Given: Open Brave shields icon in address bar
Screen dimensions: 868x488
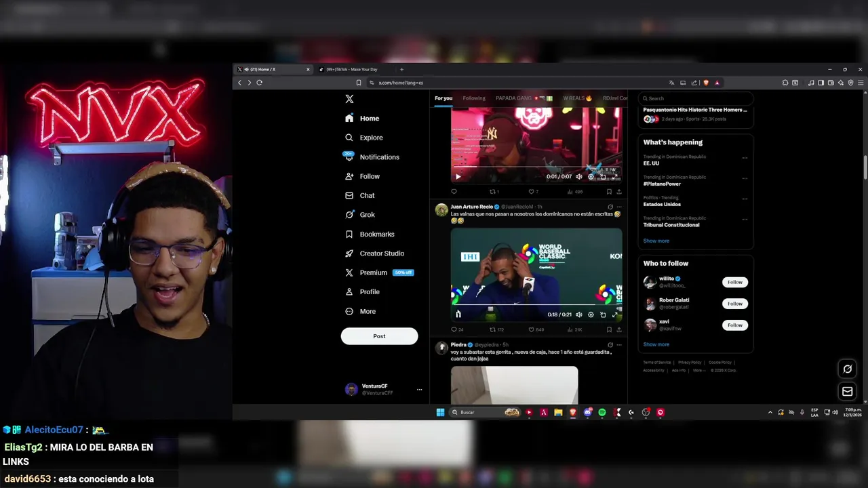Looking at the screenshot, I should point(706,83).
